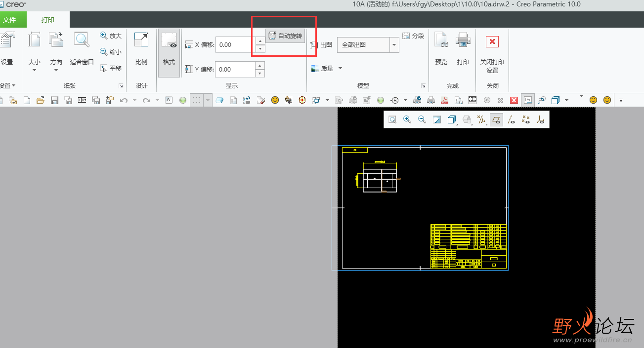Open the 文件 menu tab
Screen dimensions: 644x348
(x=9, y=20)
